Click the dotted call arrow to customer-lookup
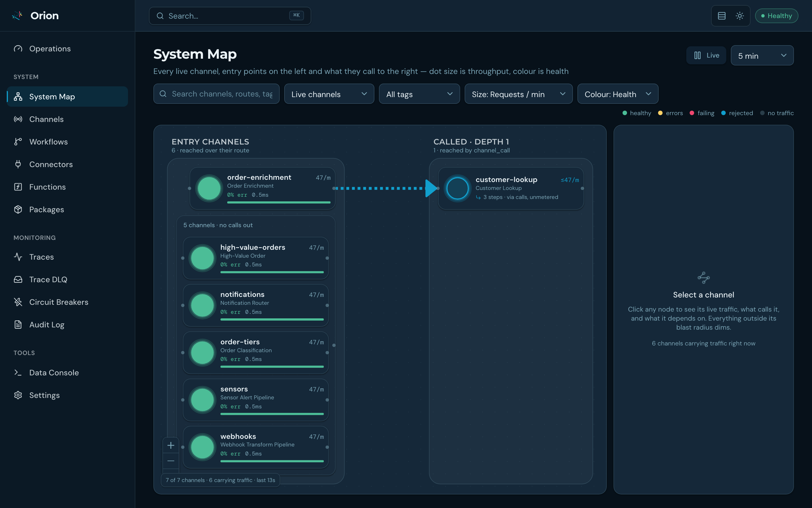 pyautogui.click(x=386, y=189)
